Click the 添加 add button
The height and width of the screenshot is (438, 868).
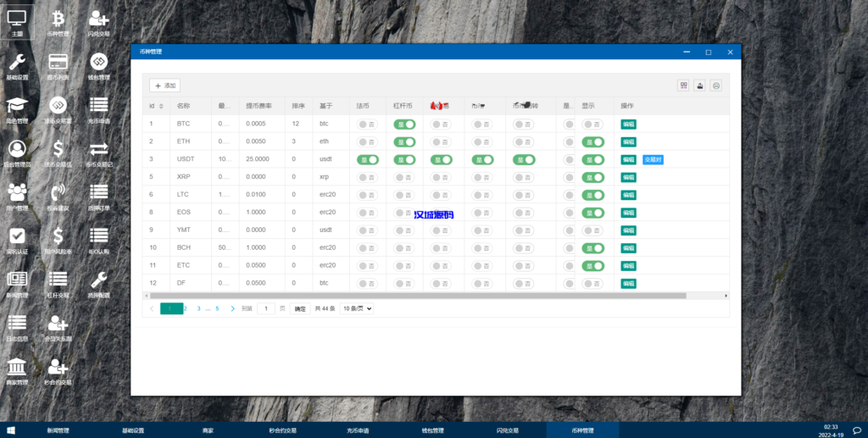(x=164, y=86)
